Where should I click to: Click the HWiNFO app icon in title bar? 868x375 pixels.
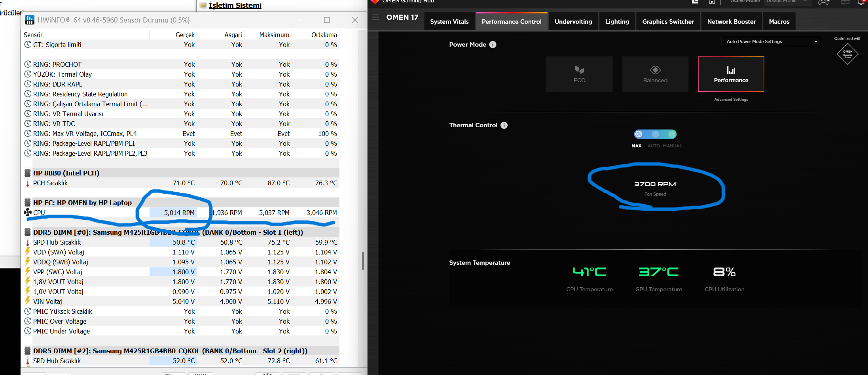coord(30,20)
